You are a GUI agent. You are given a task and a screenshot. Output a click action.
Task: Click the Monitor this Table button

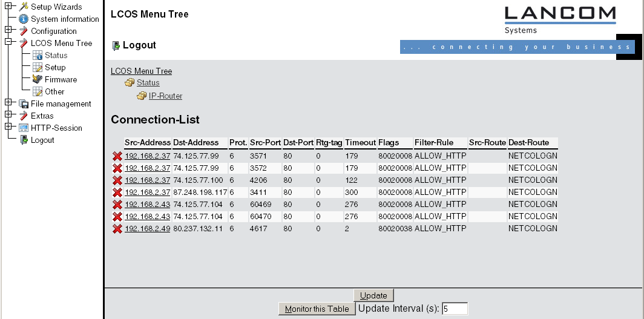pos(317,309)
